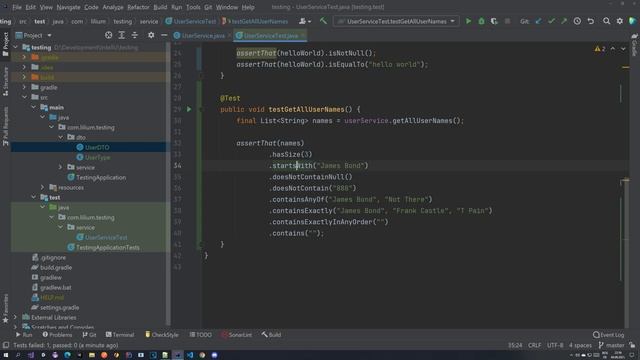This screenshot has height=360, width=640.
Task: Click the 4 spaces indent indicator
Action: click(580, 345)
